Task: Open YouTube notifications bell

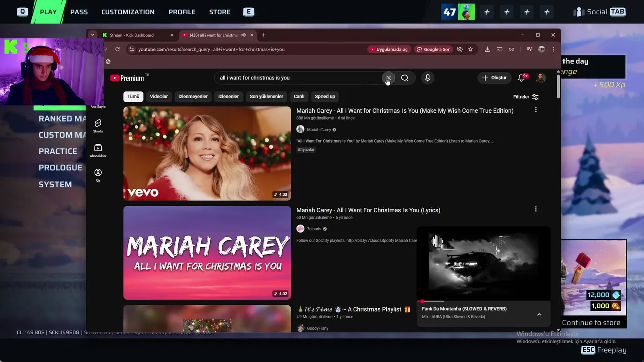Action: pos(522,78)
